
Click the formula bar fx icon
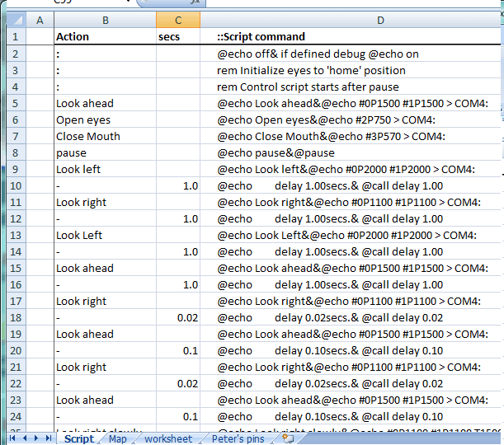coord(194,2)
